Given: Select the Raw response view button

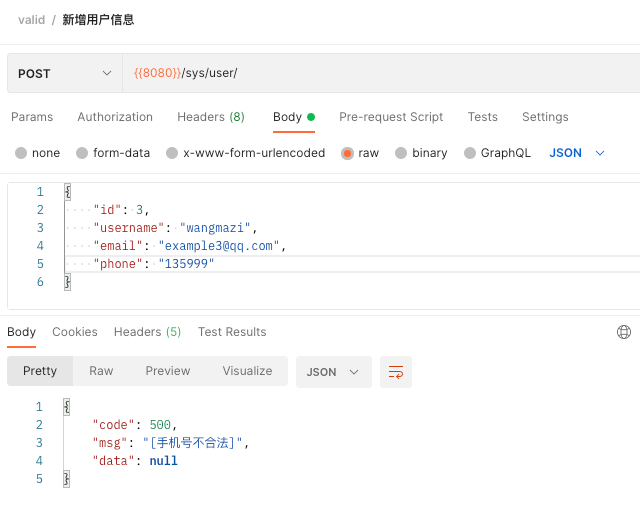Looking at the screenshot, I should click(101, 371).
